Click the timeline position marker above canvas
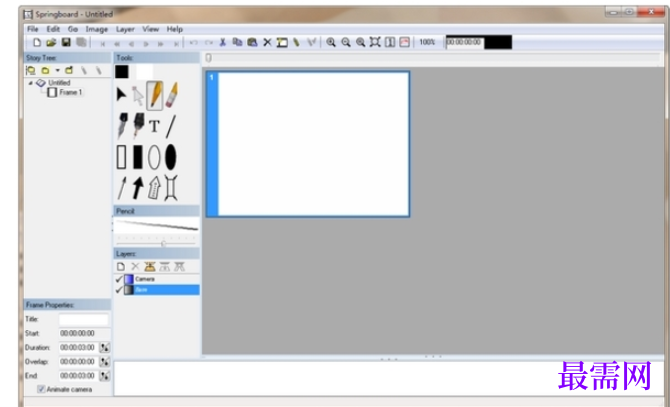Viewport: 670px width, 407px height. coord(209,58)
